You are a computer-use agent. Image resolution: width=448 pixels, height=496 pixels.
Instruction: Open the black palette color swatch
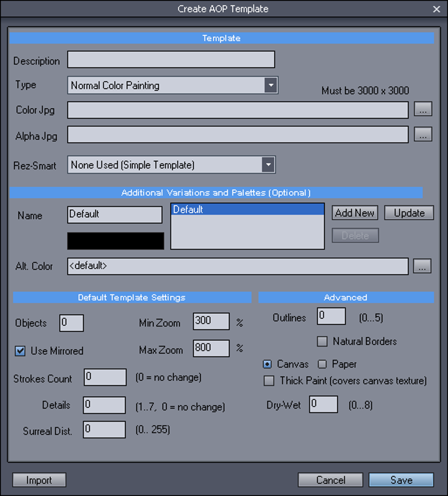(x=116, y=241)
